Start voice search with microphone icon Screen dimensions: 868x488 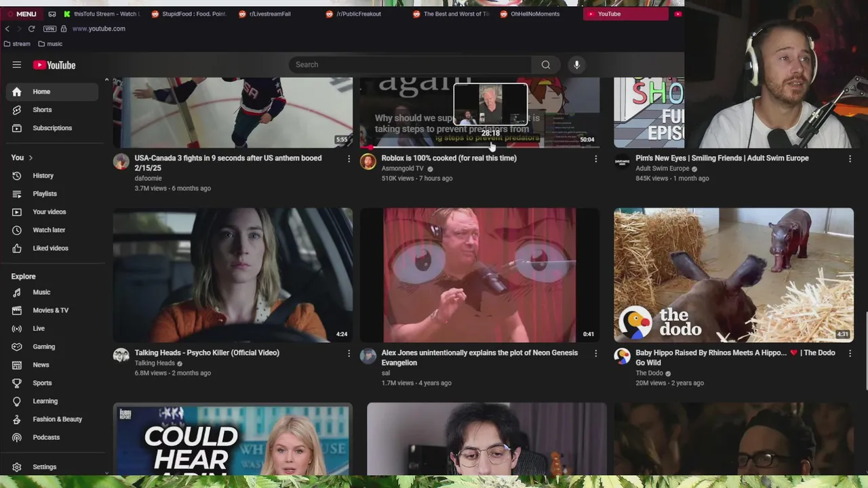(x=576, y=64)
